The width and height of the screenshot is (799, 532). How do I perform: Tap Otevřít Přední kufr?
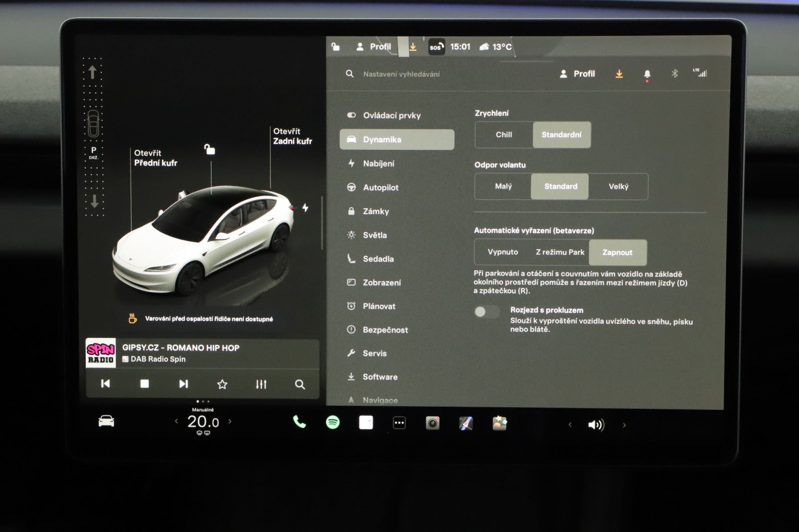(155, 158)
